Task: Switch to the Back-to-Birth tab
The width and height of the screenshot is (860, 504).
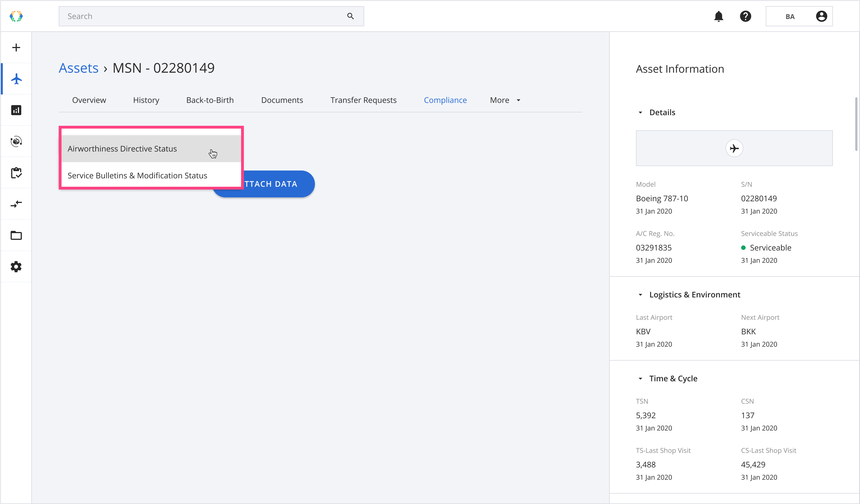Action: (x=210, y=100)
